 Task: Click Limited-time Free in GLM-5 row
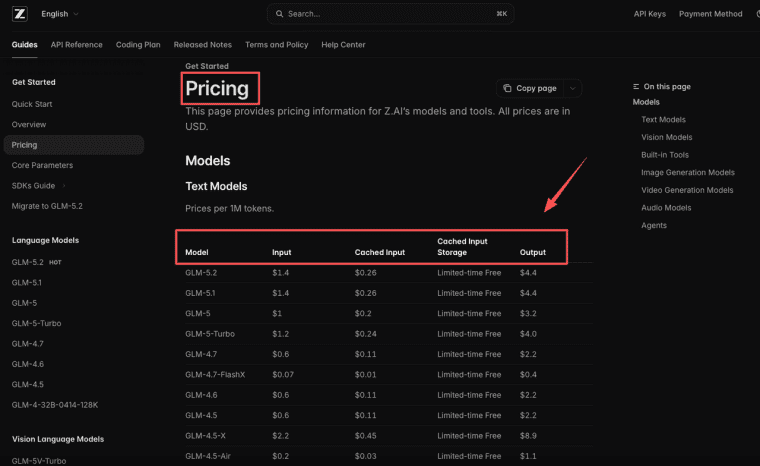469,314
